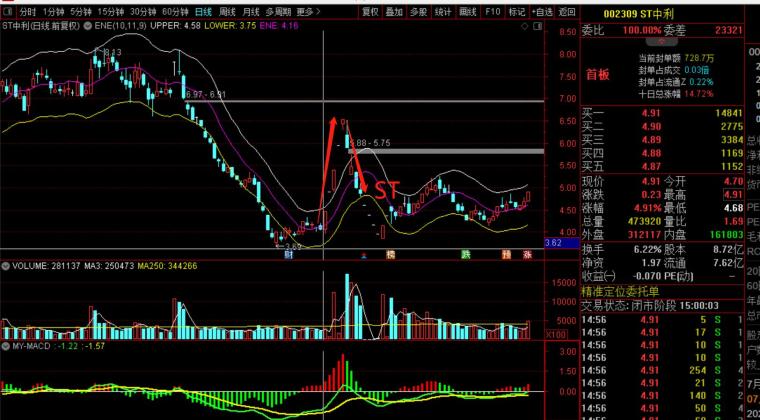This screenshot has width=760, height=420.
Task: Click the green 跌 marker under the chart
Action: (x=466, y=255)
